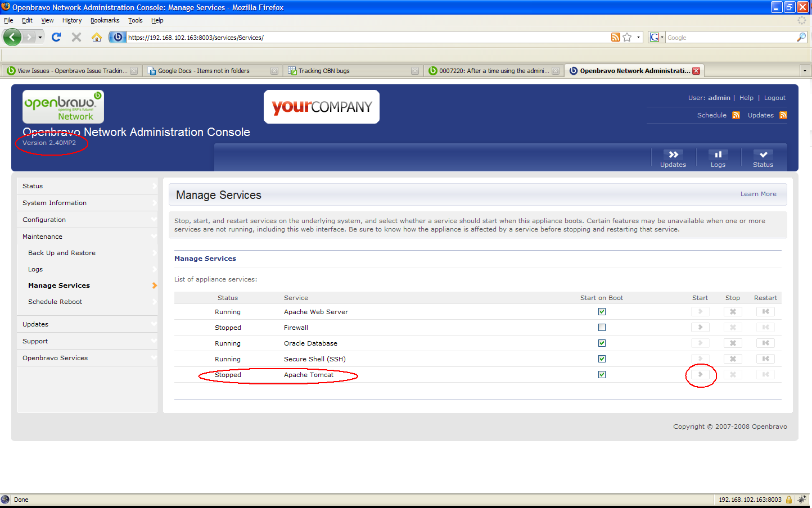Uncheck Apache Tomcat start on boot
Viewport: 812px width, 508px height.
pos(602,375)
